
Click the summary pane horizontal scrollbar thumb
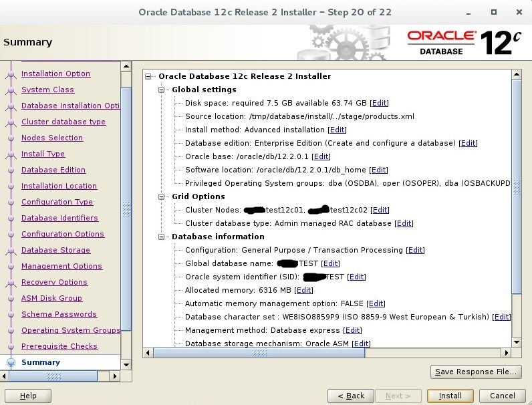(259, 353)
